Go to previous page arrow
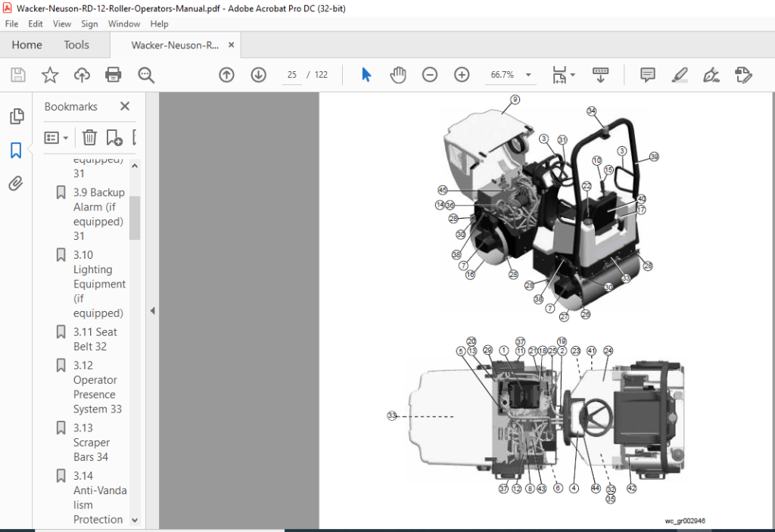Viewport: 775px width, 532px height. pos(226,75)
